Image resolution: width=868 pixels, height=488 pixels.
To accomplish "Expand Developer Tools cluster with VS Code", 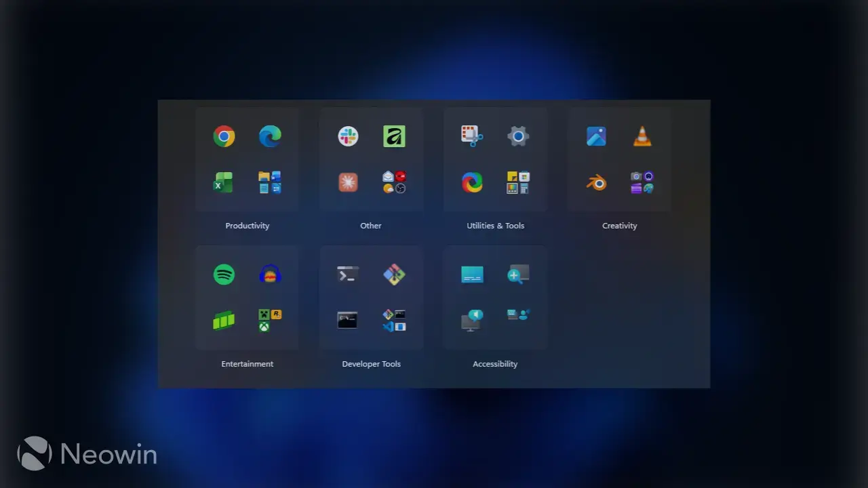I will [x=394, y=321].
